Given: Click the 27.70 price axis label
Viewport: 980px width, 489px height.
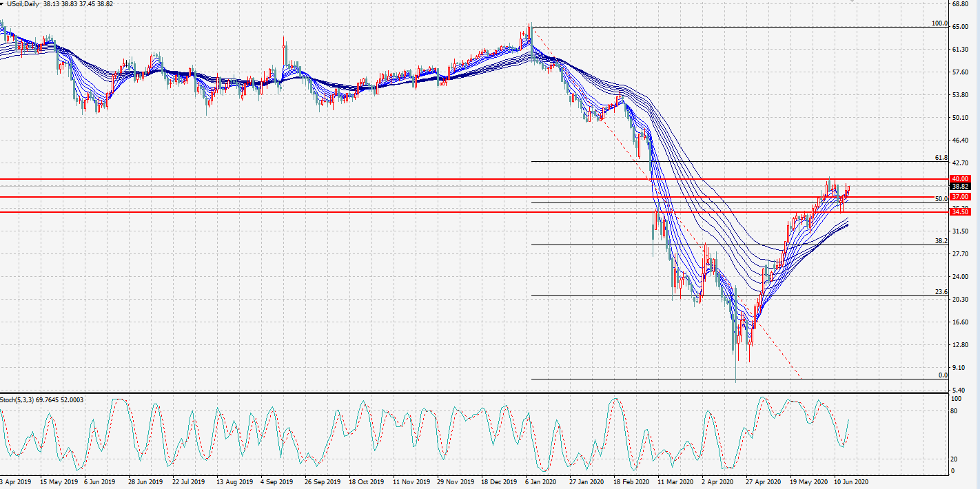Looking at the screenshot, I should coord(961,254).
